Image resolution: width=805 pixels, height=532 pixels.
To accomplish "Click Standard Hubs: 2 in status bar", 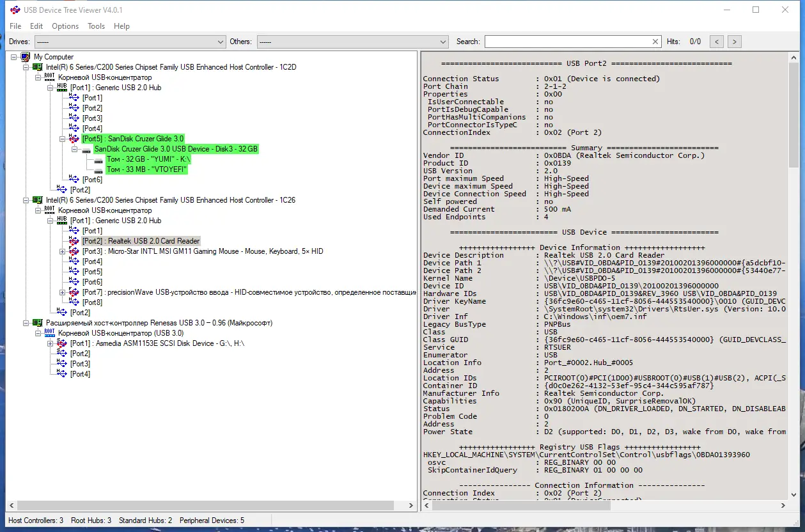I will (145, 520).
